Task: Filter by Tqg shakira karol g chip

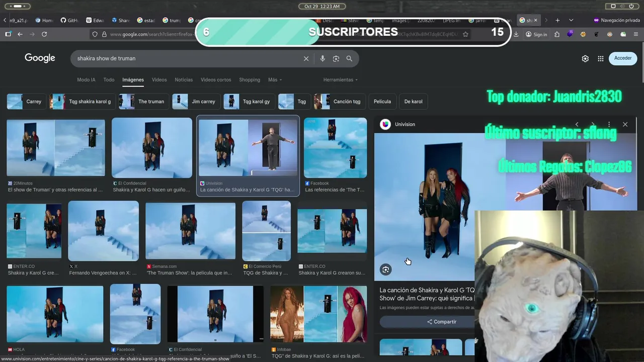Action: pyautogui.click(x=83, y=102)
